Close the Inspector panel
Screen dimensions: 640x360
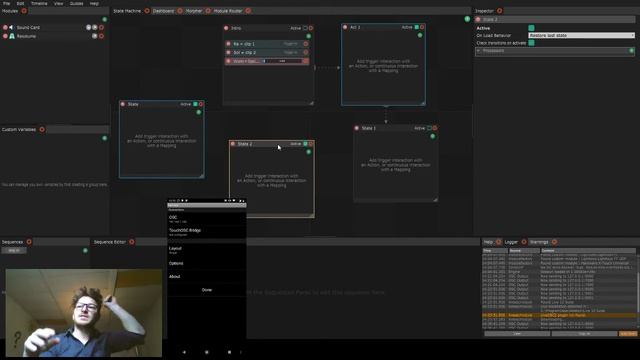(x=500, y=11)
